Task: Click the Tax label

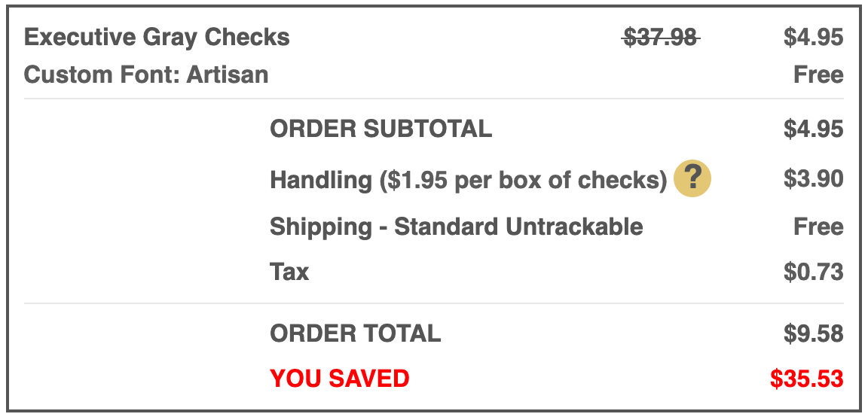Action: pyautogui.click(x=289, y=272)
